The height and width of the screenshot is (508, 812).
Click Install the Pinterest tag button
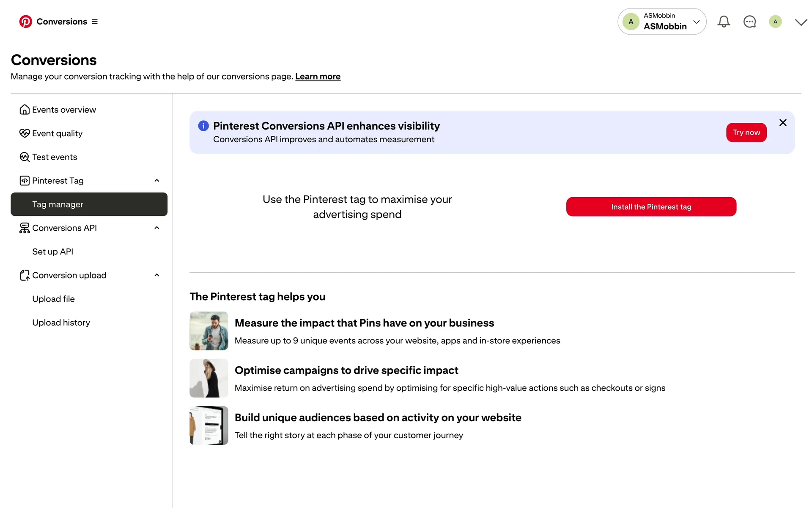(651, 207)
